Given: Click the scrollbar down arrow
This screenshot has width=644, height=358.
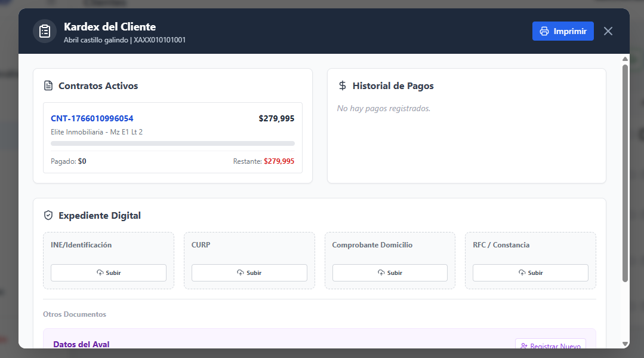Looking at the screenshot, I should pyautogui.click(x=625, y=344).
